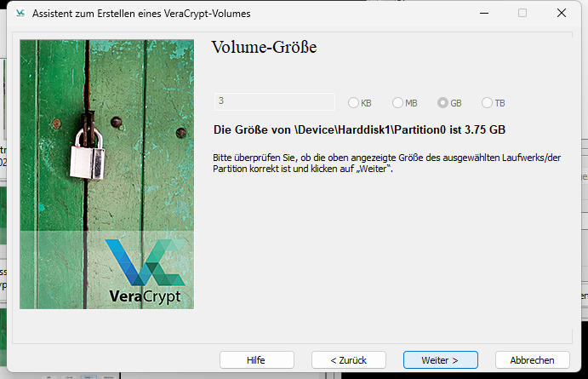The height and width of the screenshot is (379, 588).
Task: Close the VeraCrypt wizard window
Action: [x=562, y=13]
